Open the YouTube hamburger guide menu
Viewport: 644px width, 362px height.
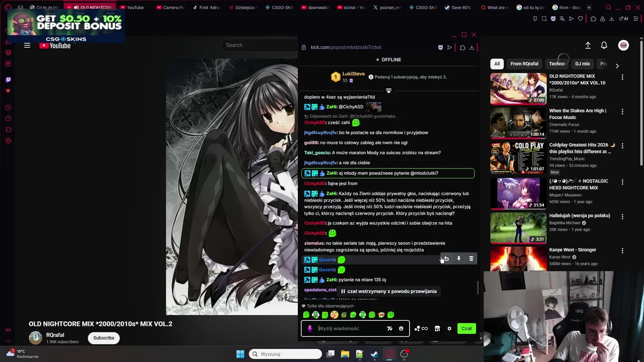pyautogui.click(x=27, y=45)
